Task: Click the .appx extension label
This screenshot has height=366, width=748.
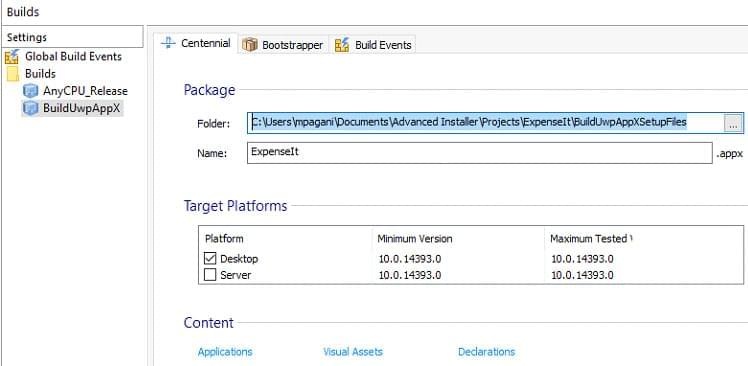Action: coord(730,155)
